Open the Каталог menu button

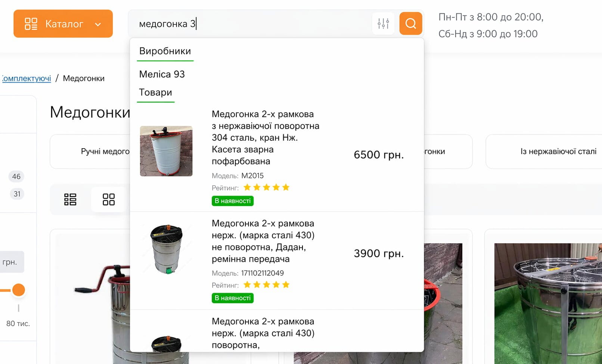(x=63, y=24)
